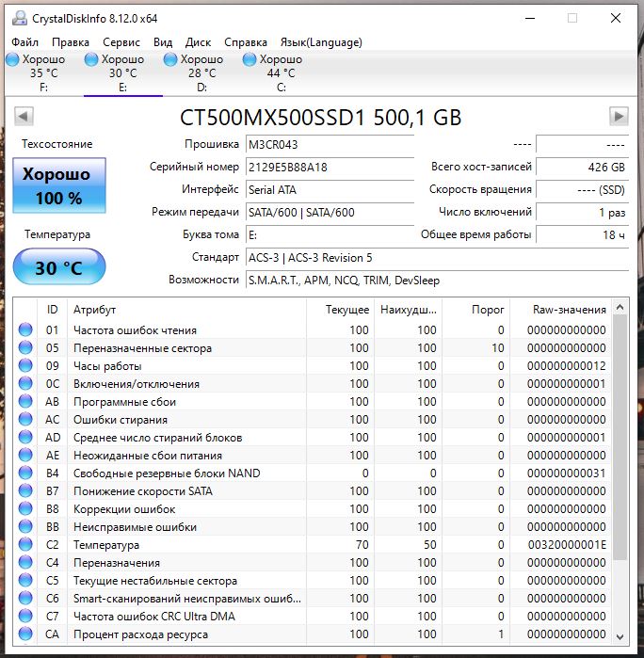The image size is (644, 658).
Task: Click the Хорошо 100 % health status button
Action: tap(59, 185)
